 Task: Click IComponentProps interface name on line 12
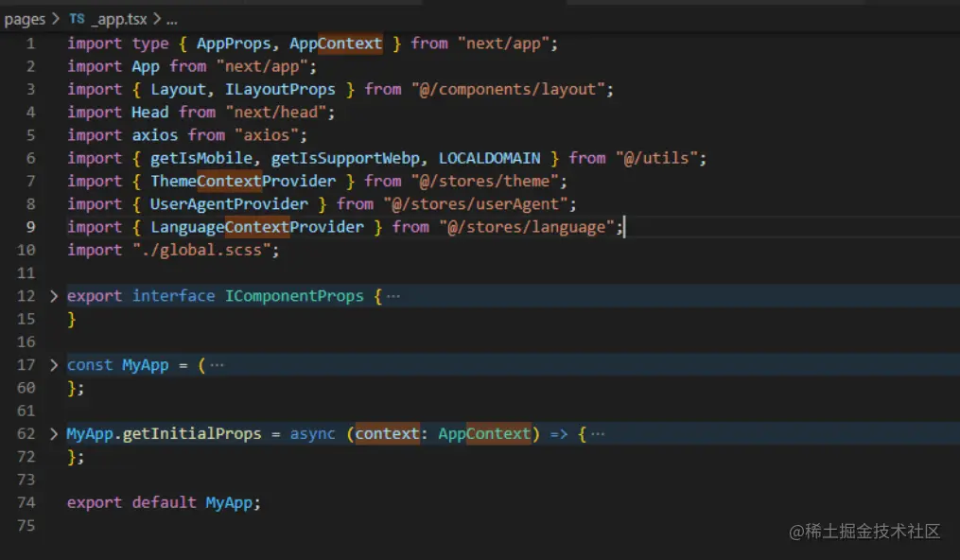pos(294,296)
